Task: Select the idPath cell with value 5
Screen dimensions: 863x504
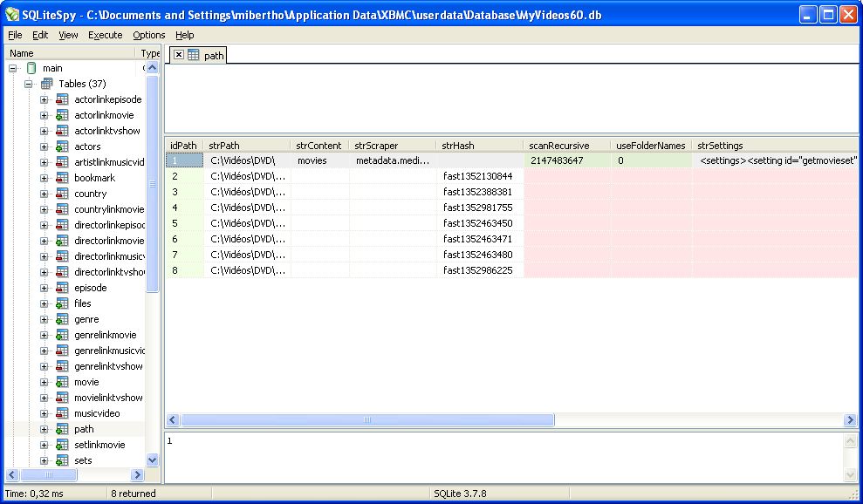Action: (x=184, y=223)
